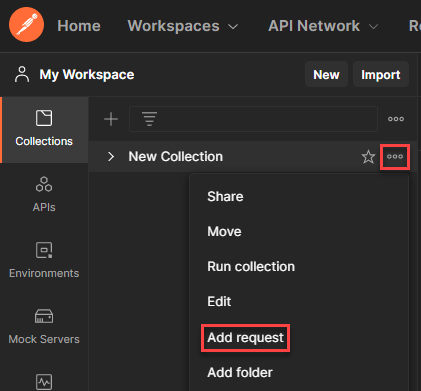Click the New button
This screenshot has height=391, width=421.
tap(326, 74)
